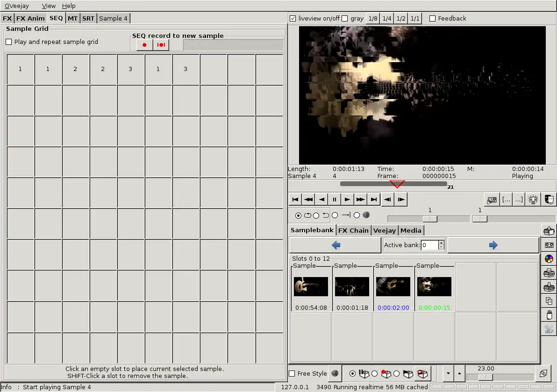The height and width of the screenshot is (392, 557).
Task: Select the play-once arrow radio button
Action: (335, 215)
